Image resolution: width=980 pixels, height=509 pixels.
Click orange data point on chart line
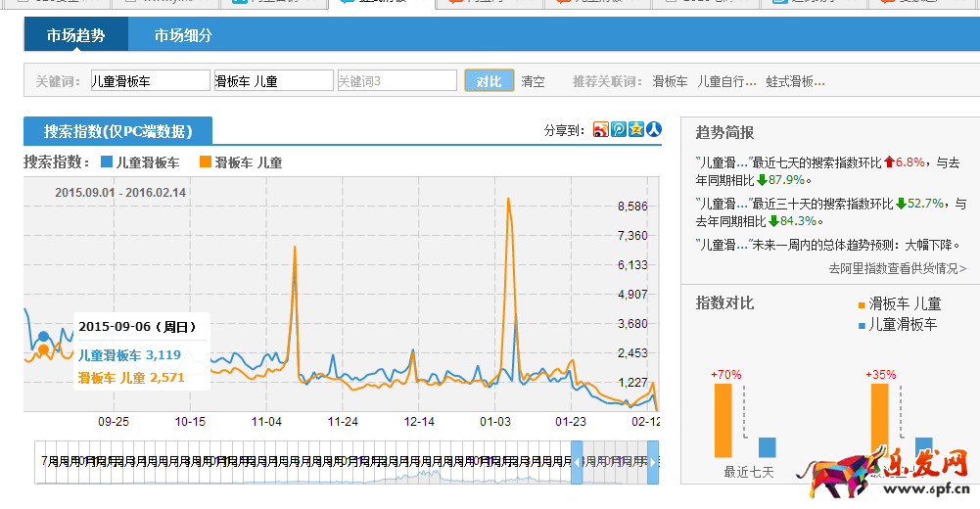pos(43,349)
